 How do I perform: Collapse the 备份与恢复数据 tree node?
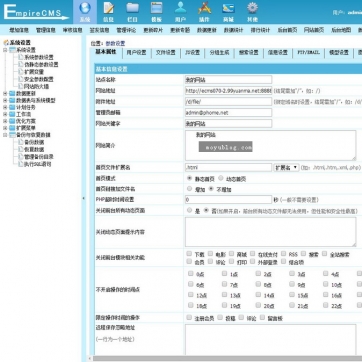tap(5, 135)
